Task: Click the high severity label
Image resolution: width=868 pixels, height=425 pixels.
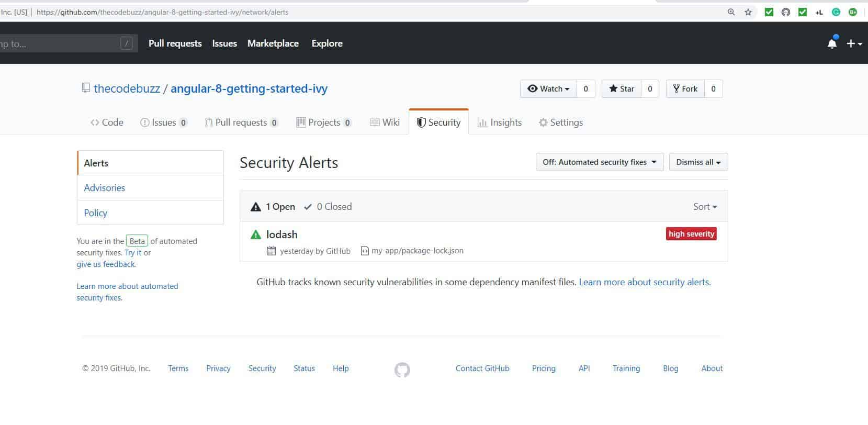Action: [x=691, y=234]
